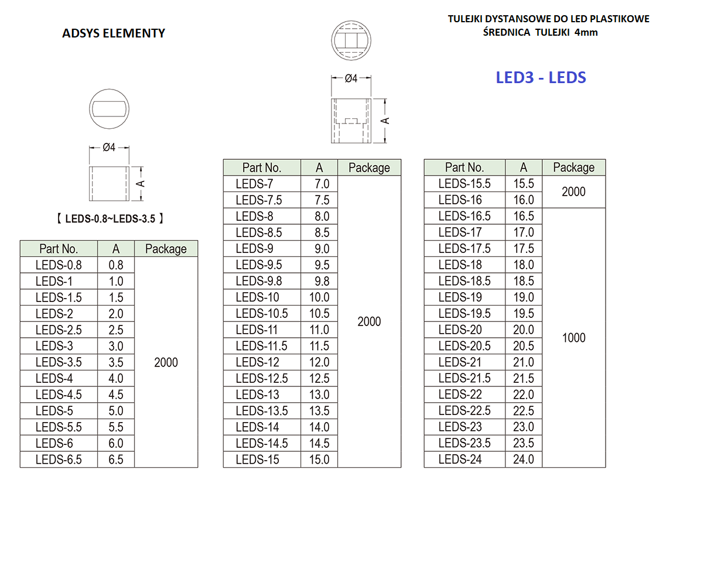Click the 15.0 value in column A
Viewport: 728px width, 569px height.
[x=319, y=460]
